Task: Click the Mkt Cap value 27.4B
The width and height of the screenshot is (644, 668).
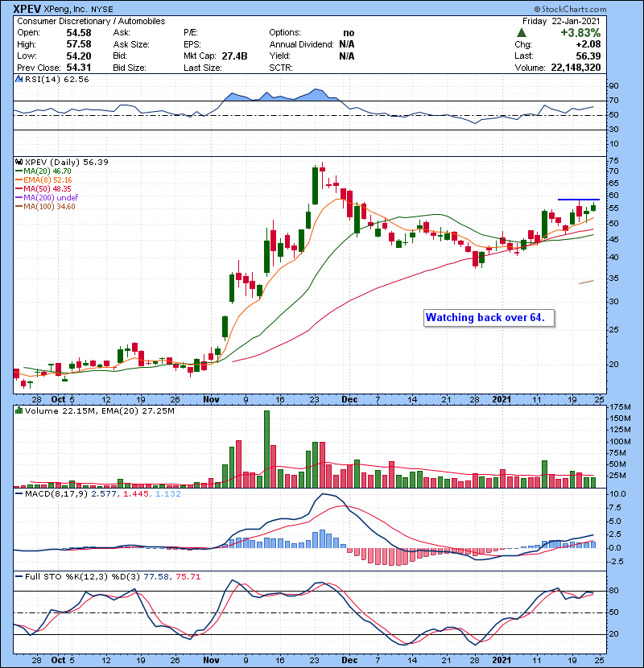Action: click(x=234, y=56)
